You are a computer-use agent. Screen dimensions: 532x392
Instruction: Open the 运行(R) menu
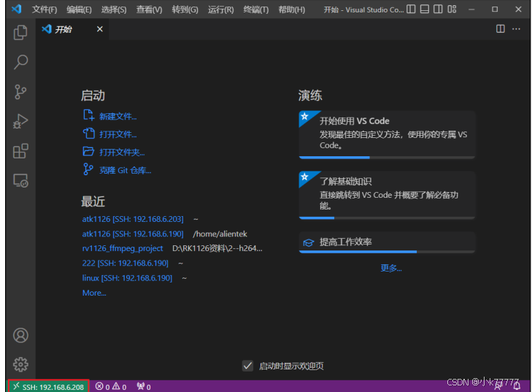tap(220, 9)
